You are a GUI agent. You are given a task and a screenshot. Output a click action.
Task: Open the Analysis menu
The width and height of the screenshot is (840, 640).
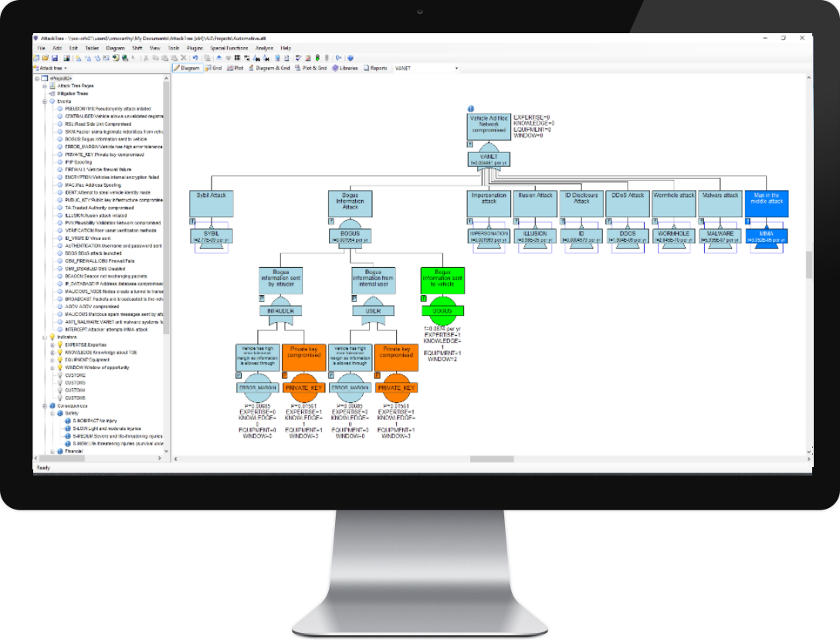[x=264, y=48]
